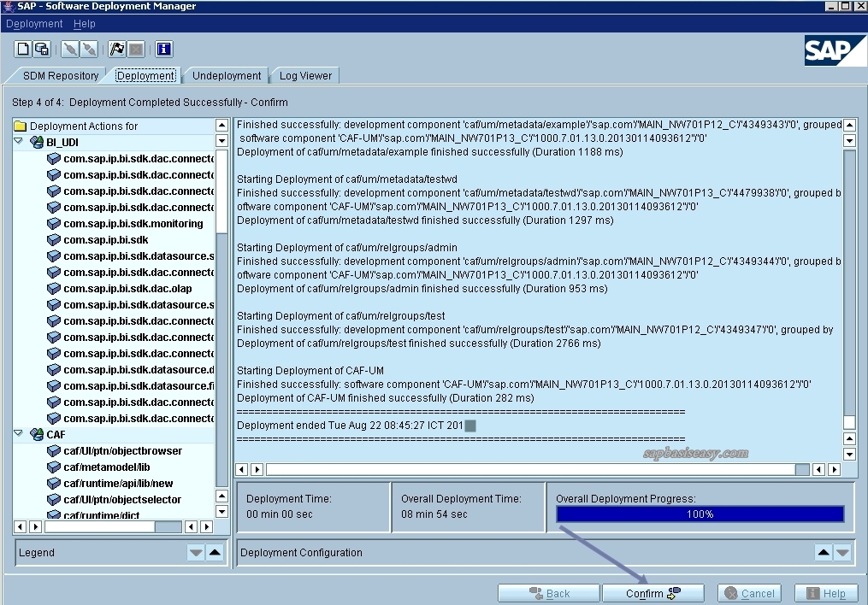Screen dimensions: 868x605
Task: Select the CAF tree label
Action: (56, 435)
